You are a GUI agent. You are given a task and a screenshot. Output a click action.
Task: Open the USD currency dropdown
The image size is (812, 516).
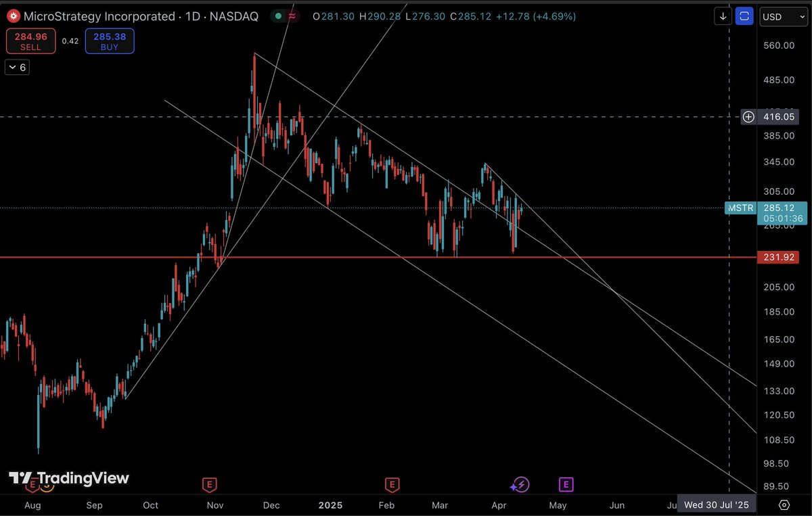tap(784, 16)
